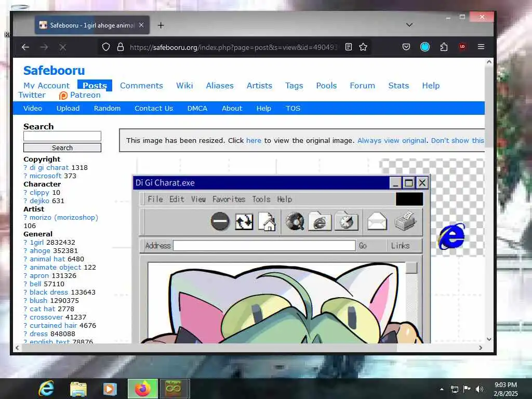Open File Explorer from the taskbar
This screenshot has width=532, height=399.
click(78, 389)
